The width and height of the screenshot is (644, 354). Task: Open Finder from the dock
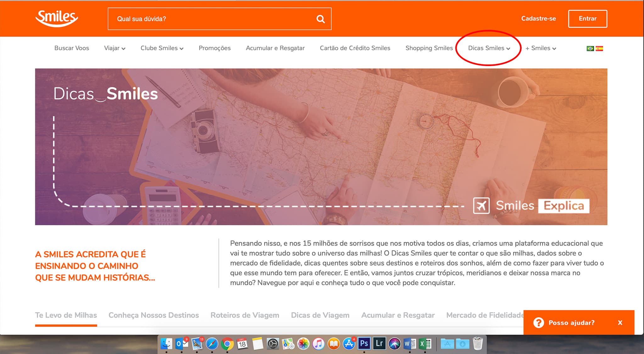pyautogui.click(x=166, y=344)
